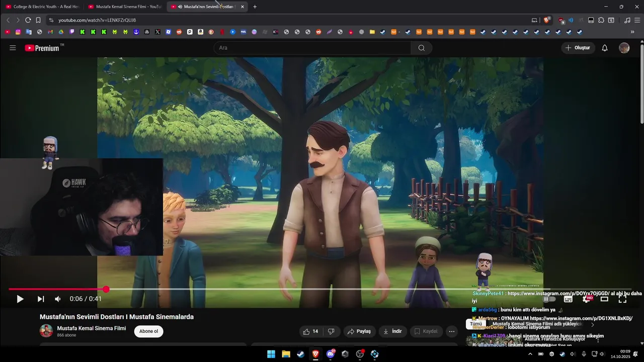Switch to theater mode view
This screenshot has width=644, height=362.
[x=604, y=299]
